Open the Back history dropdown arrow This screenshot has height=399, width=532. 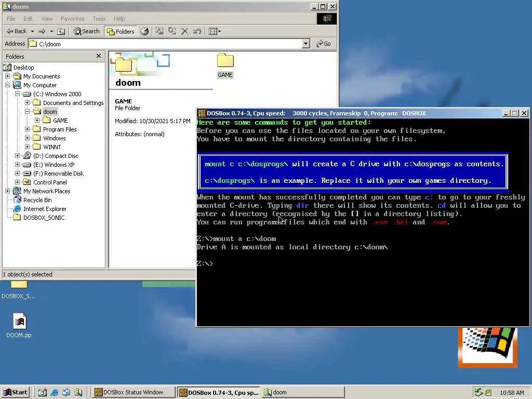(x=32, y=31)
